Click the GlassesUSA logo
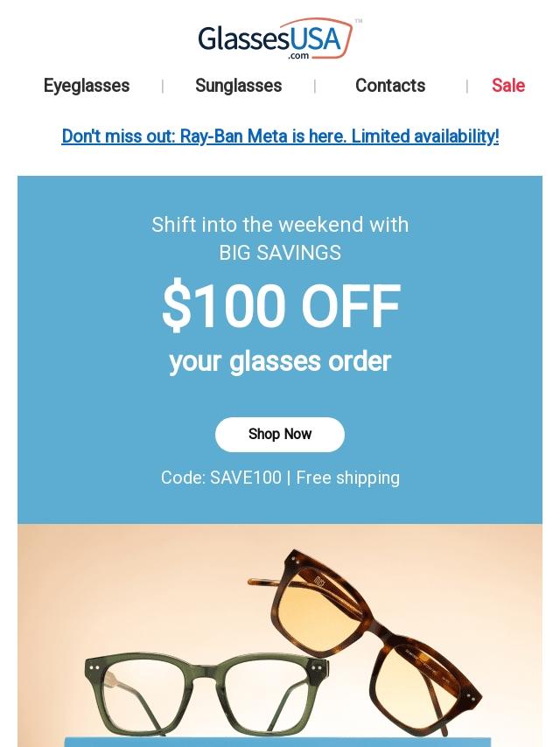The width and height of the screenshot is (560, 747). pos(278,39)
